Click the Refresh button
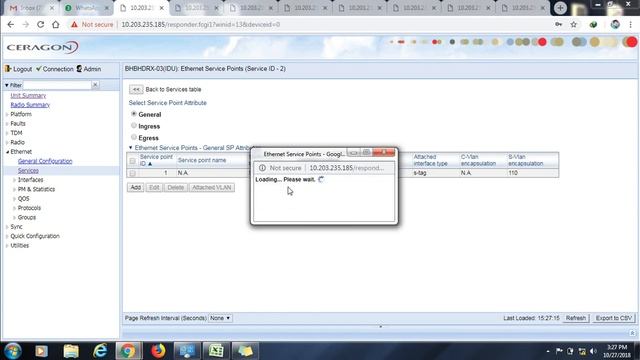 pyautogui.click(x=576, y=318)
